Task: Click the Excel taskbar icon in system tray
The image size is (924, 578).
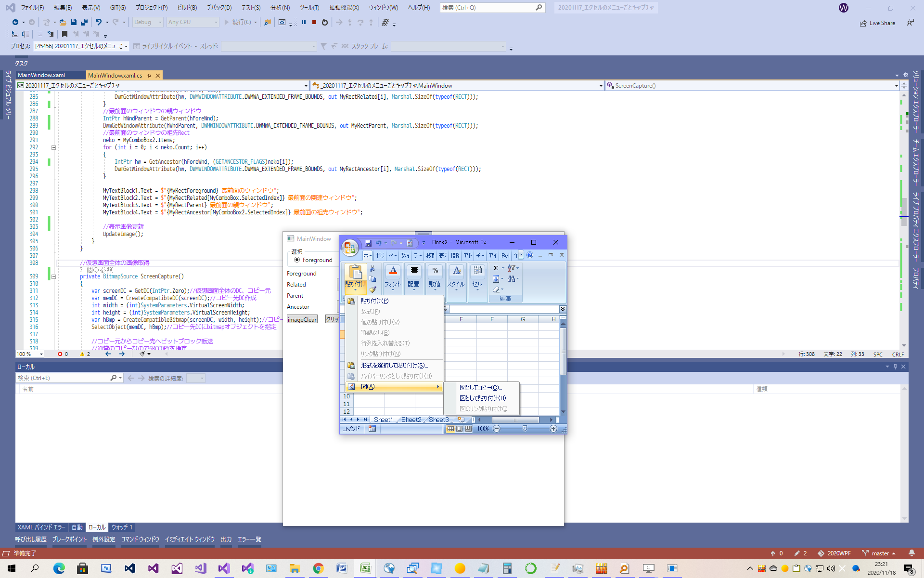Action: click(365, 569)
